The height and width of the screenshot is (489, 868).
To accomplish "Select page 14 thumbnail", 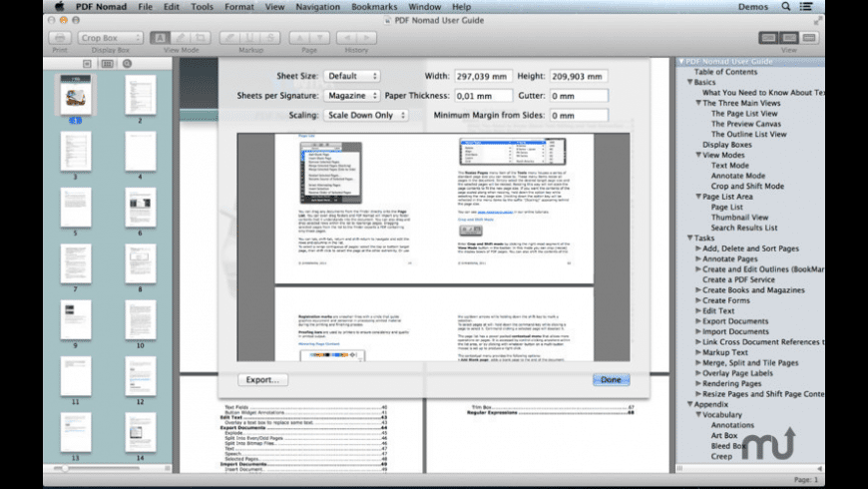I will click(140, 432).
